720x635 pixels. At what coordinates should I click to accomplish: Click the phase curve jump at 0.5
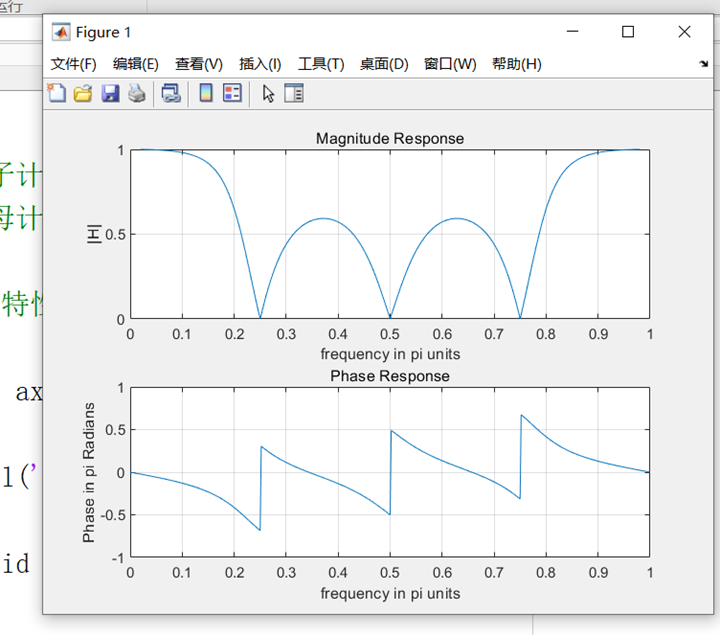(x=390, y=472)
